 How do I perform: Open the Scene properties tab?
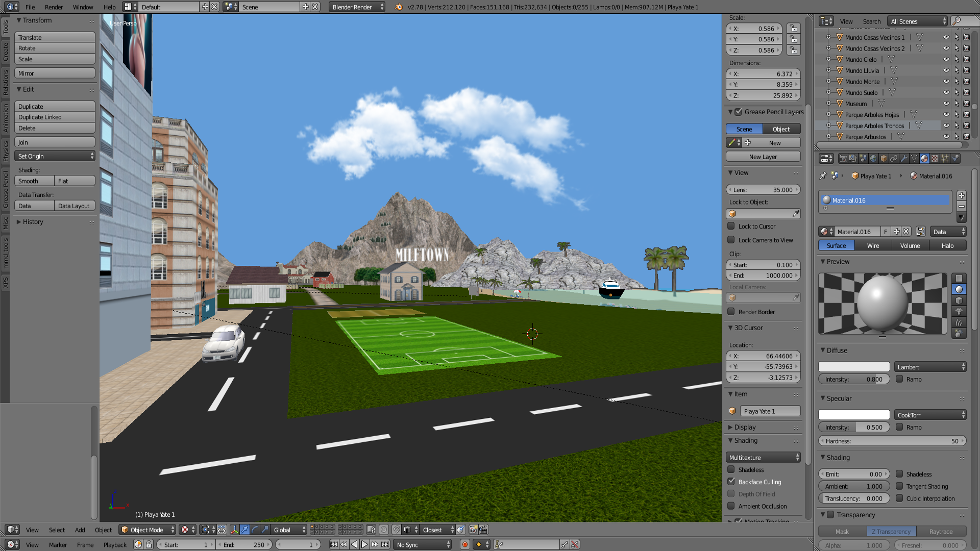tap(863, 159)
